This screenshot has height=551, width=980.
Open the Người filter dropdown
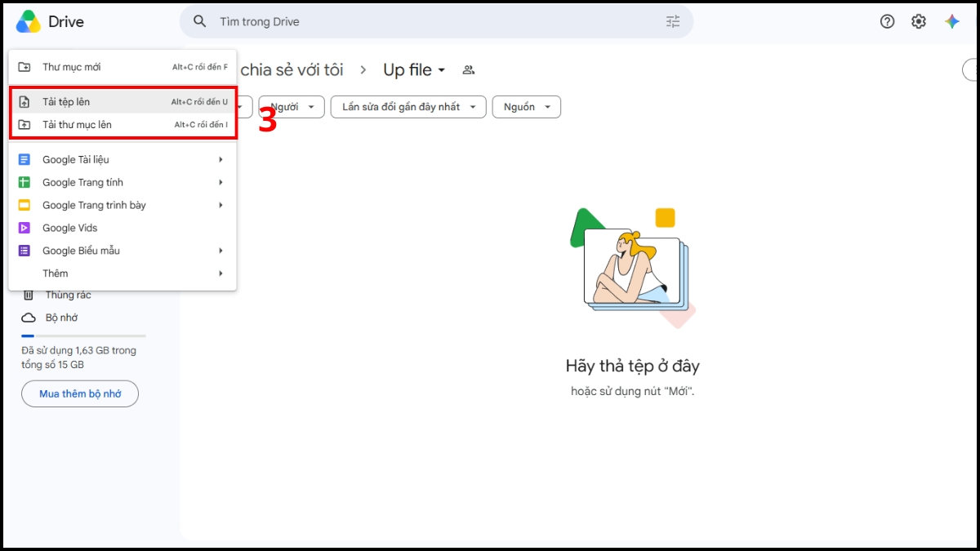292,107
